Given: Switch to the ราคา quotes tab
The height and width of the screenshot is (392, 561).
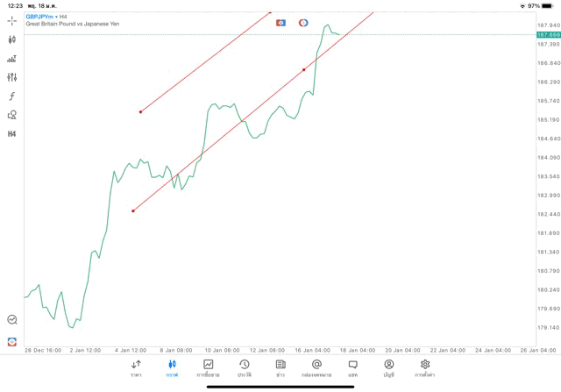Looking at the screenshot, I should [136, 367].
